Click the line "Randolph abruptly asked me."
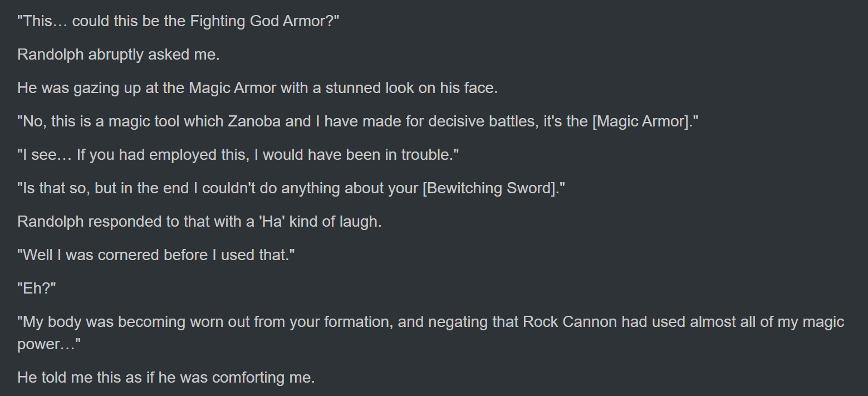Image resolution: width=868 pixels, height=396 pixels. point(119,55)
